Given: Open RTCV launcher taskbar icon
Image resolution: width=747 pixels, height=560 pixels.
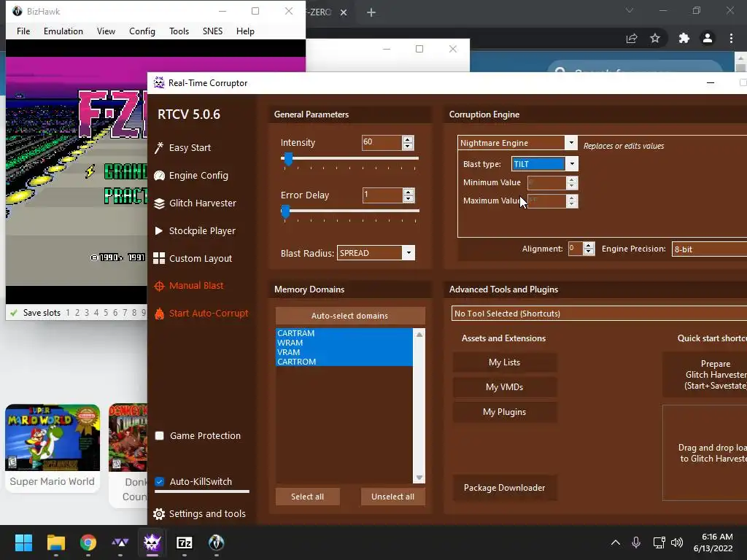Looking at the screenshot, I should (x=152, y=542).
